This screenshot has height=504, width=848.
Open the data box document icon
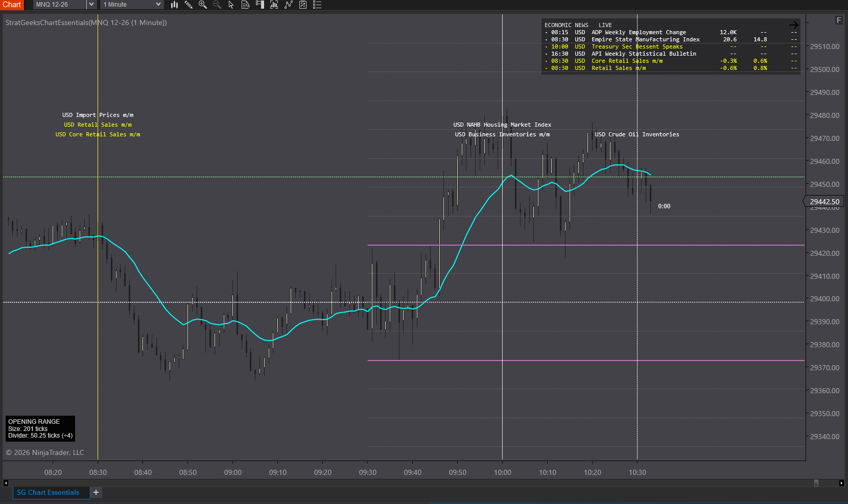click(245, 5)
